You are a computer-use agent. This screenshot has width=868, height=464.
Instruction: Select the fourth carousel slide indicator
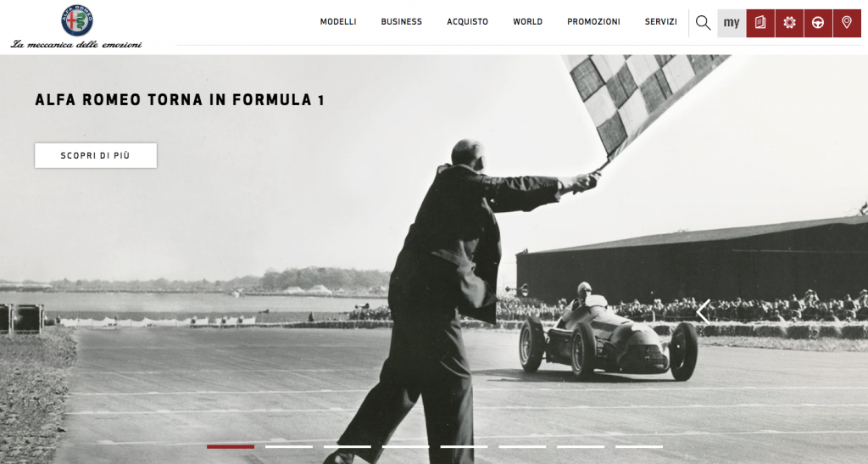pos(406,446)
